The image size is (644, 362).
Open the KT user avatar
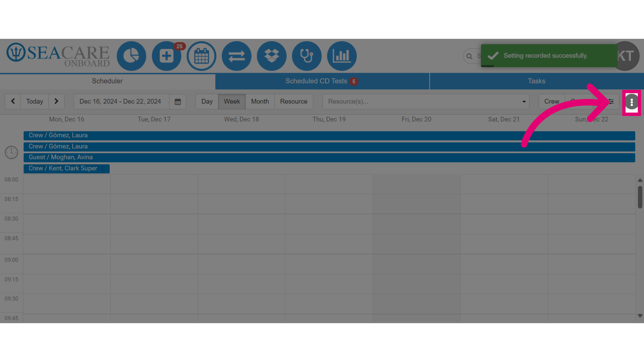point(627,56)
